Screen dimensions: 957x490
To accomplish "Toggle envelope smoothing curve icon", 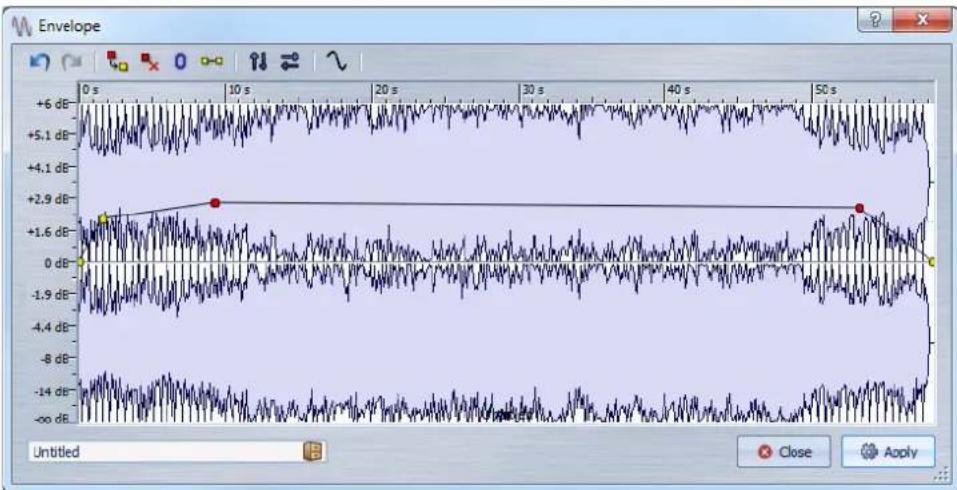I will click(336, 61).
